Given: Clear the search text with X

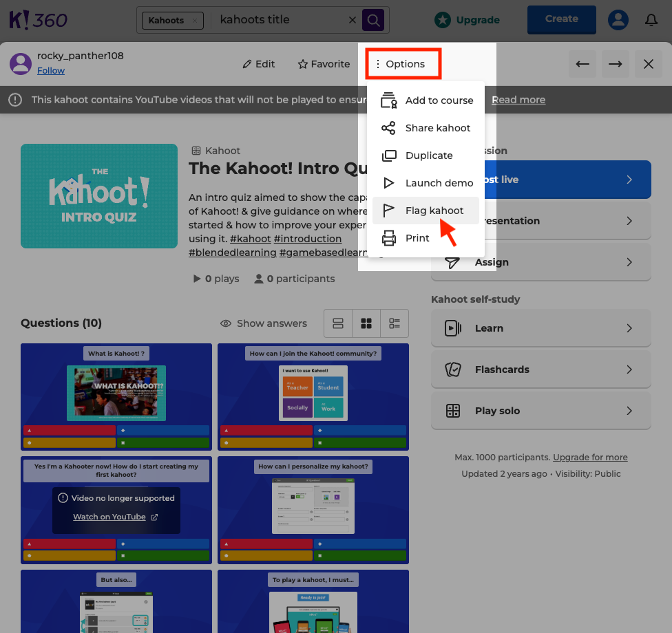Looking at the screenshot, I should 353,20.
